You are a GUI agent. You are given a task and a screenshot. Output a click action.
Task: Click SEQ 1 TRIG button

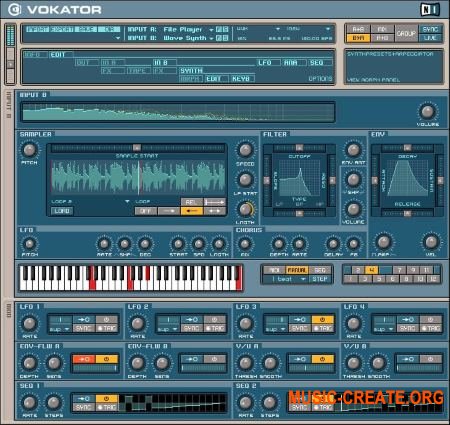coord(107,407)
